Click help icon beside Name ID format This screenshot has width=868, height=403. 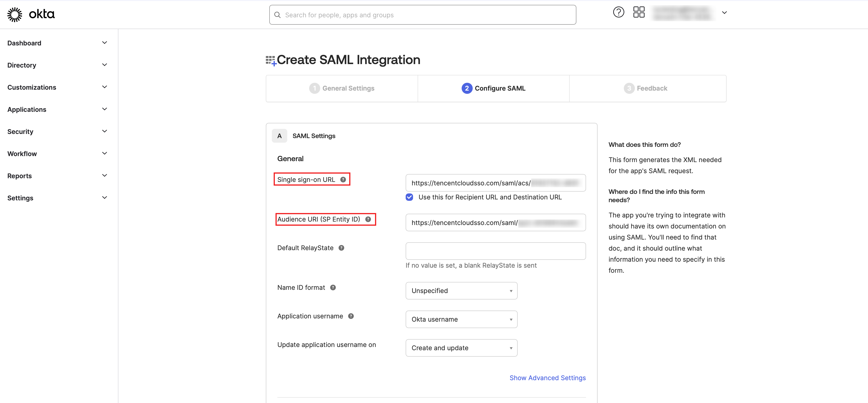pyautogui.click(x=333, y=288)
